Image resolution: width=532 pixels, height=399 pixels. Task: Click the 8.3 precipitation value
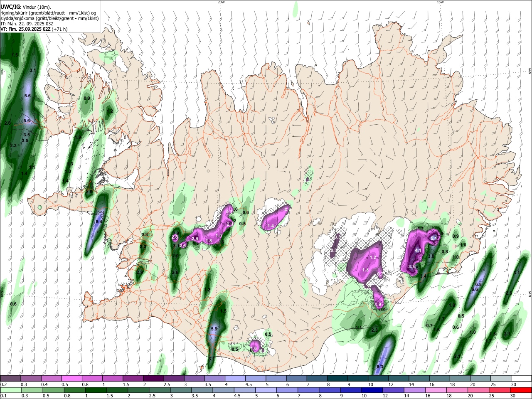click(x=379, y=367)
